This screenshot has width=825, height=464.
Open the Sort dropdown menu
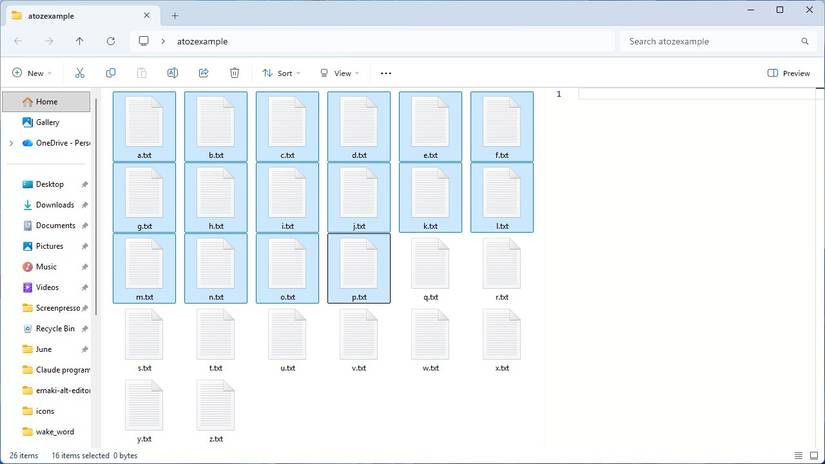(281, 73)
